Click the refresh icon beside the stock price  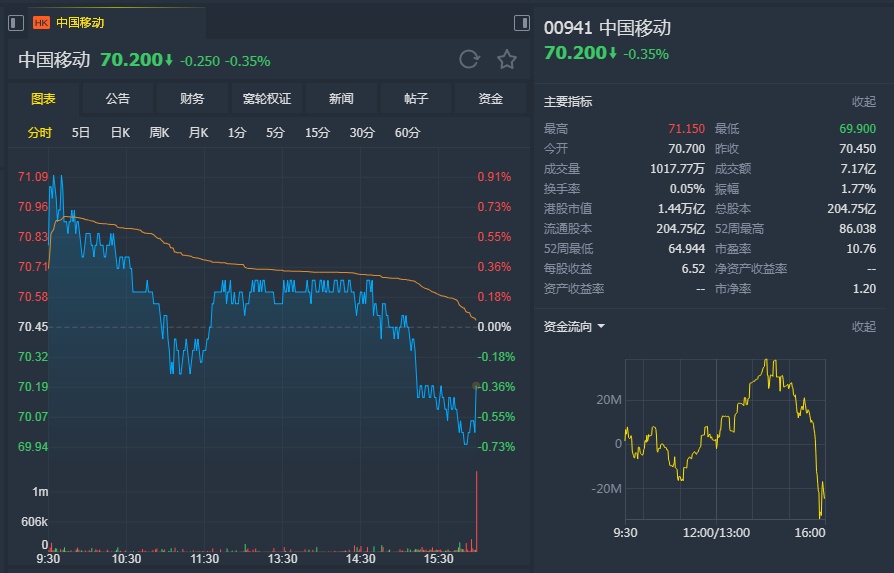click(469, 59)
